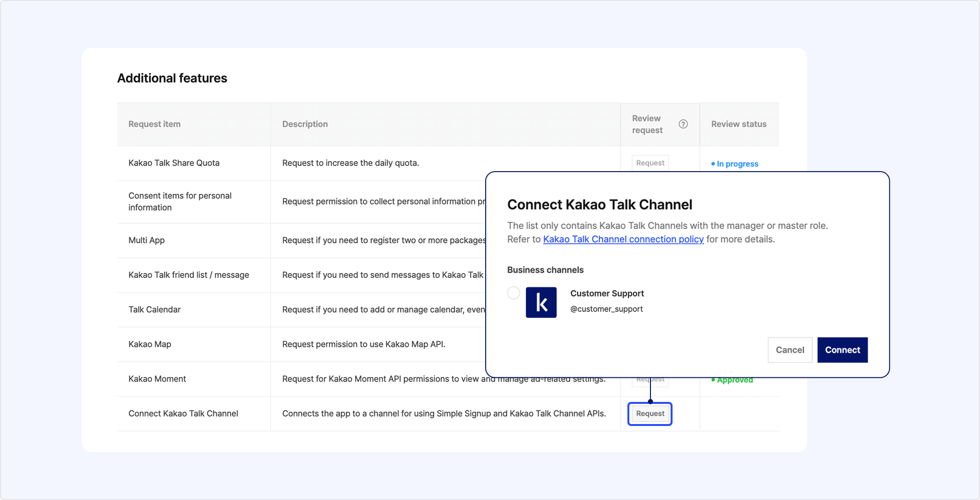Click the Customer Support channel logo
The width and height of the screenshot is (980, 500).
[541, 302]
